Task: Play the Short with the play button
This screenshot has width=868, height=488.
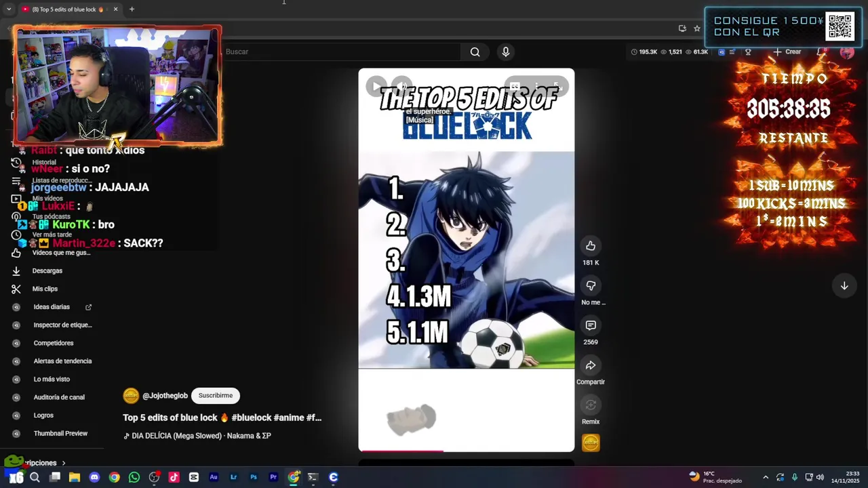Action: [x=376, y=86]
